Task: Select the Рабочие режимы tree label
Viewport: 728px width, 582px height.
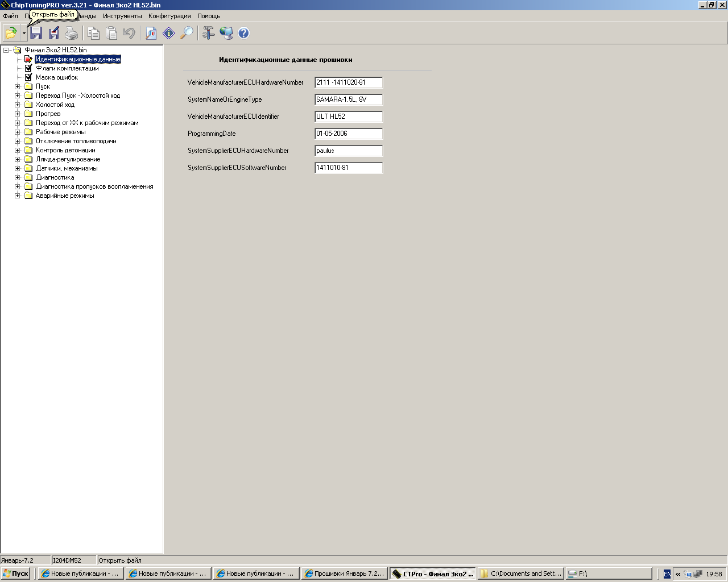Action: [61, 132]
